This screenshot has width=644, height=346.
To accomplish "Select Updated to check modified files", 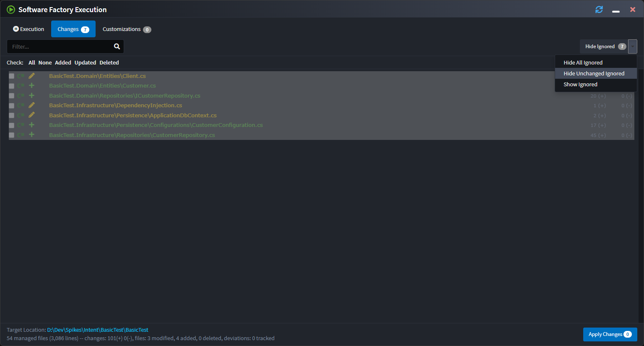I will point(85,62).
